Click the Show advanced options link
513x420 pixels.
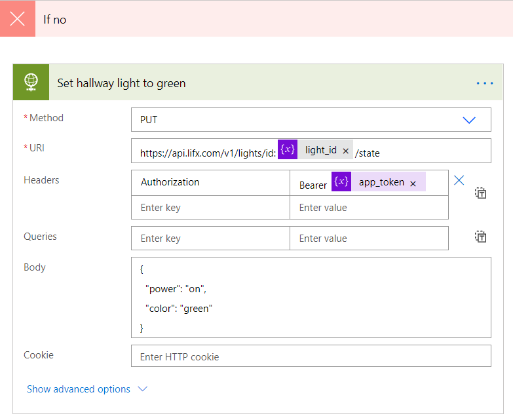(x=79, y=389)
